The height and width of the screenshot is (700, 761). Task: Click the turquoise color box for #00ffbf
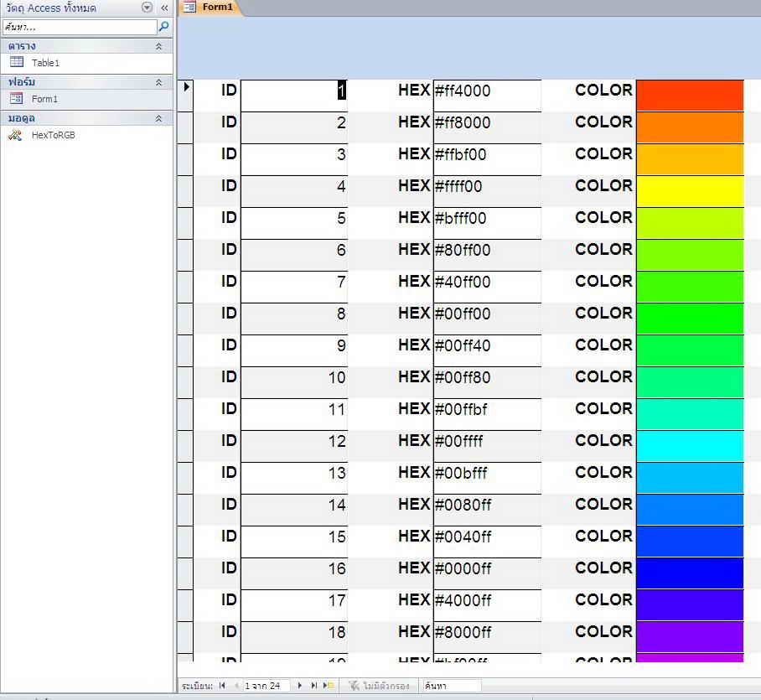(690, 414)
